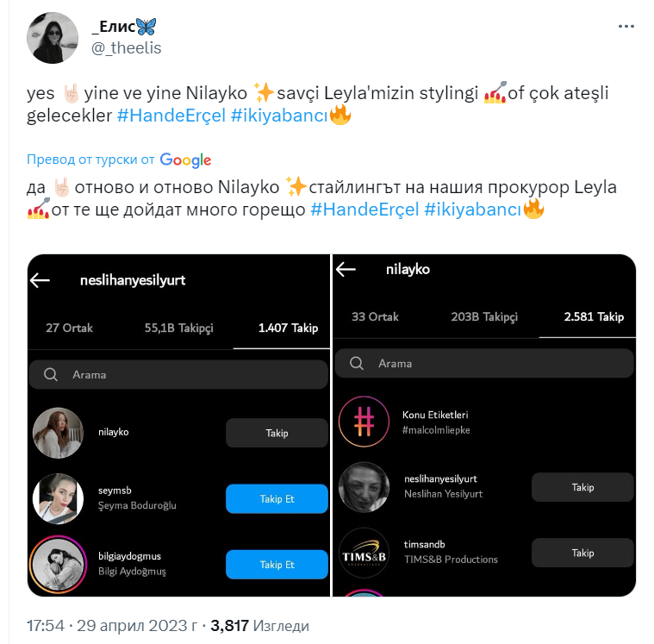The width and height of the screenshot is (654, 644).
Task: Open the hashtag Konu Etiketleri icon
Action: 364,422
